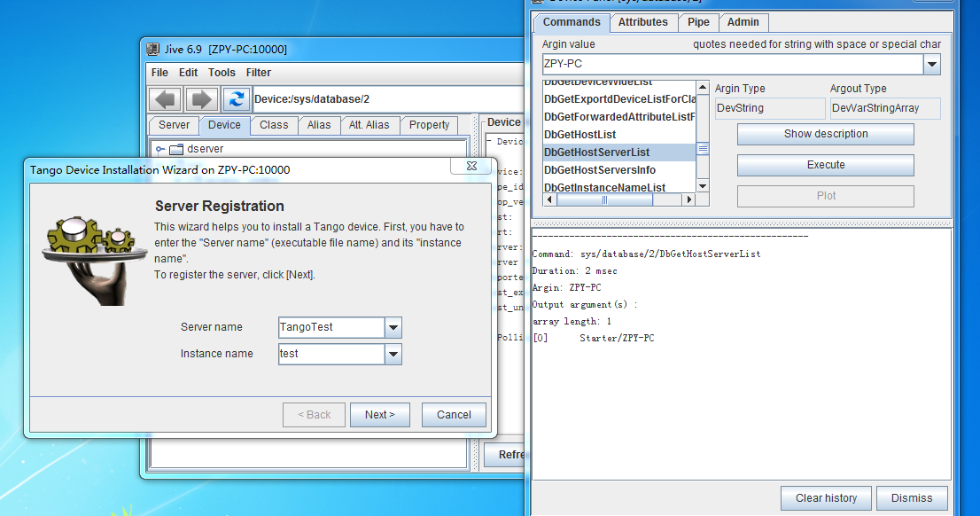This screenshot has width=980, height=516.
Task: Click command list scroll down arrow
Action: coord(704,186)
